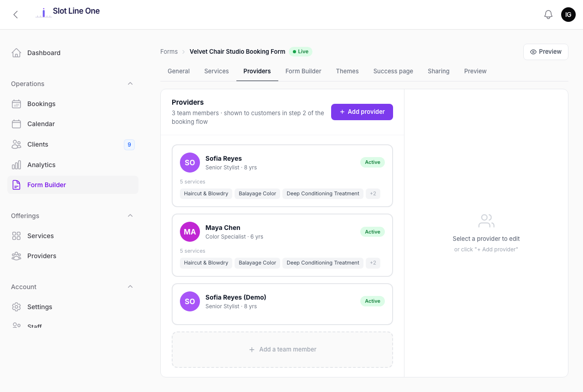583x392 pixels.
Task: Click the Staff icon in sidebar
Action: 16,325
